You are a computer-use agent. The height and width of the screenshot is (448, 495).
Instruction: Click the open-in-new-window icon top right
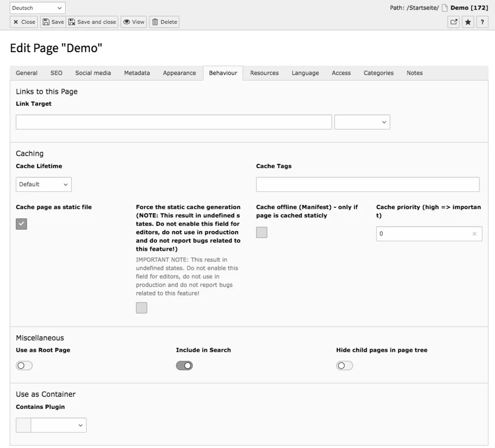pos(453,22)
